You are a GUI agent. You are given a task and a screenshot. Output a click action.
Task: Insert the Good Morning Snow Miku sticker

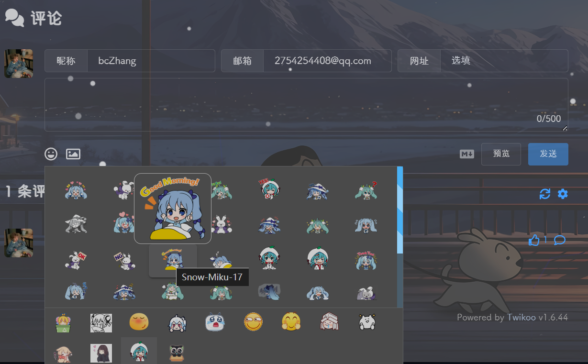(172, 260)
